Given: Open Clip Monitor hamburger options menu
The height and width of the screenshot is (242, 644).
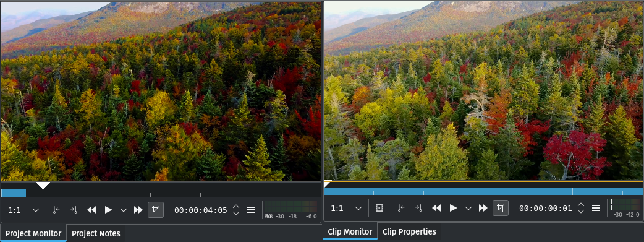Looking at the screenshot, I should [x=596, y=208].
